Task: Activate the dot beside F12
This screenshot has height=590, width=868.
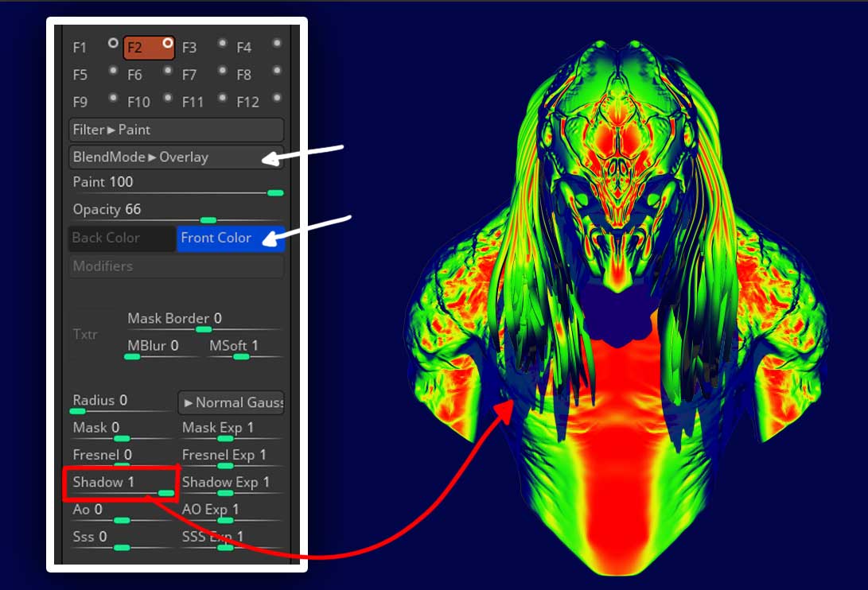Action: 277,98
